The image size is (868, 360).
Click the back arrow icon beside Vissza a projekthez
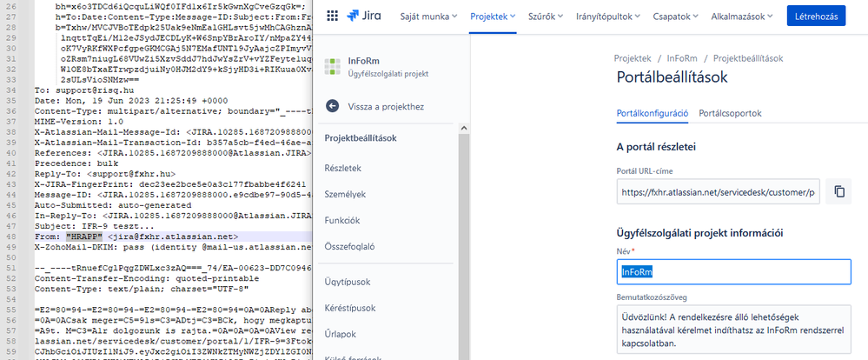click(332, 106)
